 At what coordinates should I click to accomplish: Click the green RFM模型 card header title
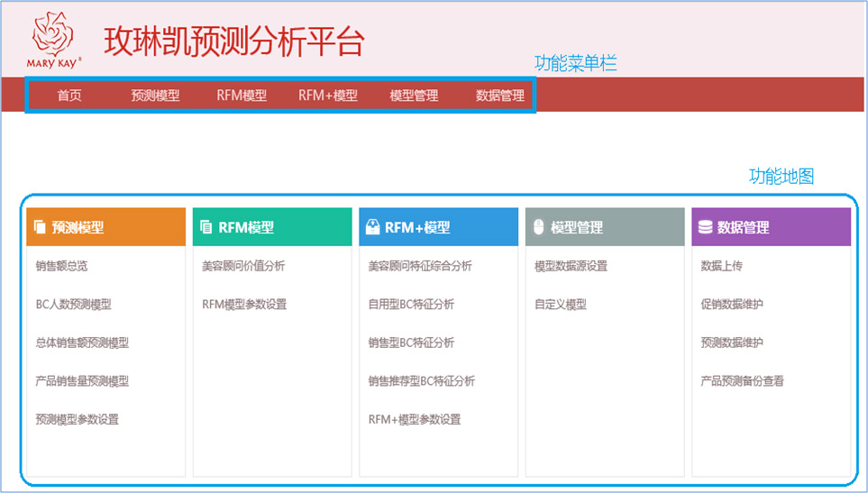tap(246, 227)
